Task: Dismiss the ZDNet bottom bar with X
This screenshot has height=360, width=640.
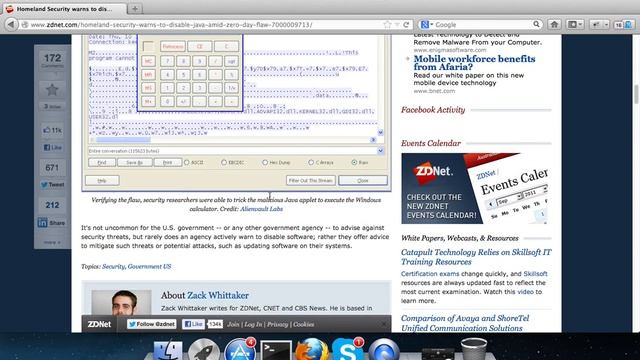Action: pyautogui.click(x=384, y=324)
